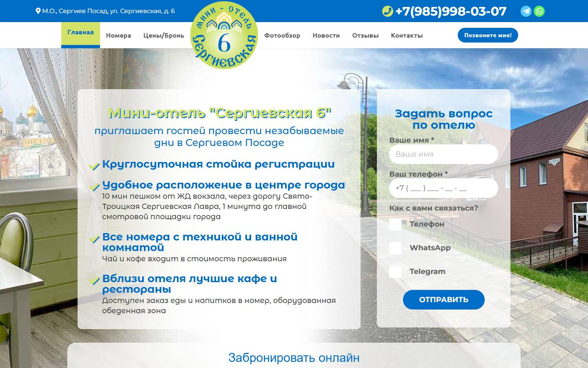Open the Цены/Бронь menu item
The image size is (588, 368).
164,35
